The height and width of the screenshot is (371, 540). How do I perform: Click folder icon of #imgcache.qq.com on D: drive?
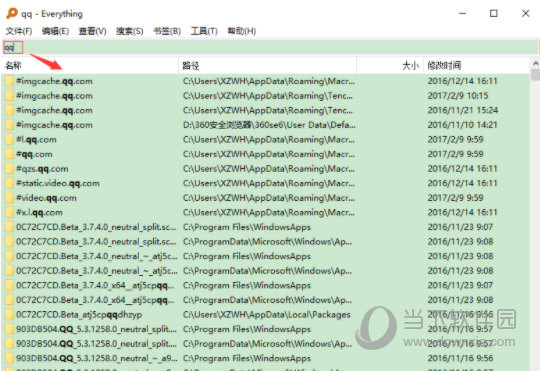tap(9, 125)
